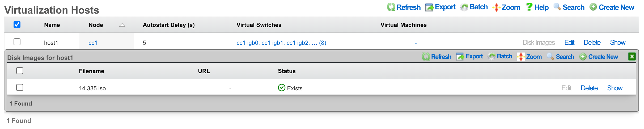The height and width of the screenshot is (129, 644).
Task: Click the top Batch gear icon
Action: pos(464,7)
